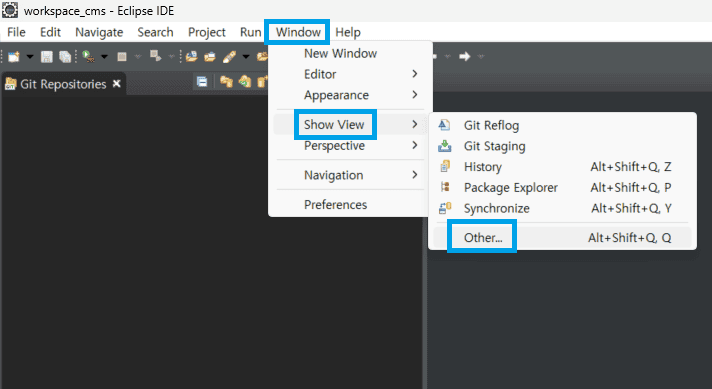Screen dimensions: 712x389
Task: Click the Package Explorer icon
Action: click(445, 187)
